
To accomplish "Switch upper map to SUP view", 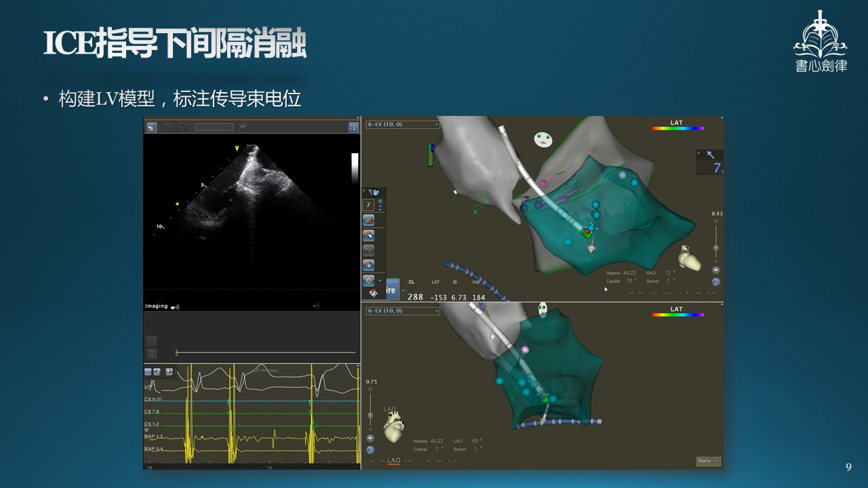I will tap(711, 293).
